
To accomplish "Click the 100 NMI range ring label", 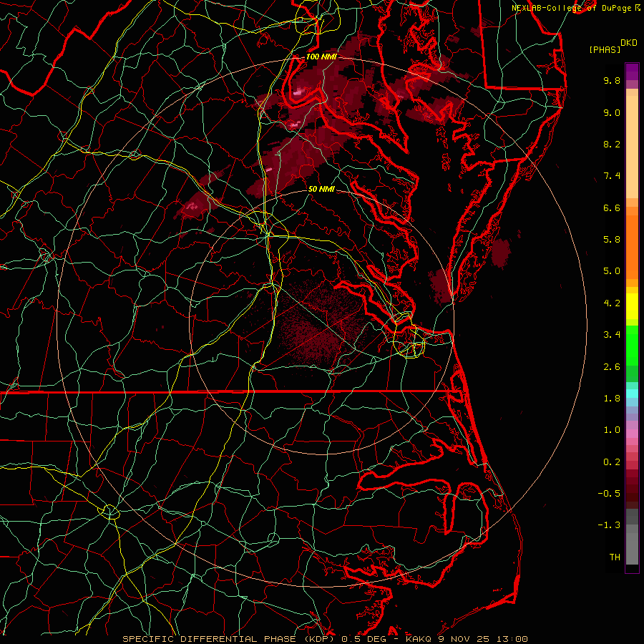I will 321,57.
